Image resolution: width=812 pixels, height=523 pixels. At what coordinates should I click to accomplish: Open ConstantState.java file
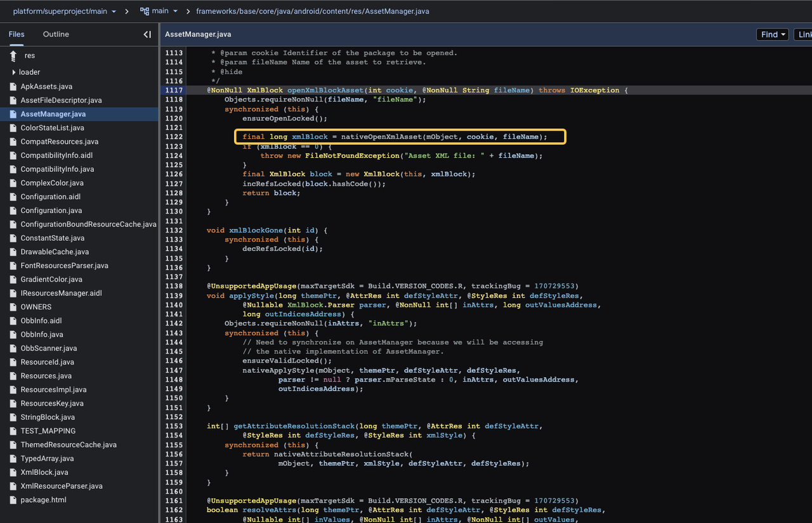52,238
